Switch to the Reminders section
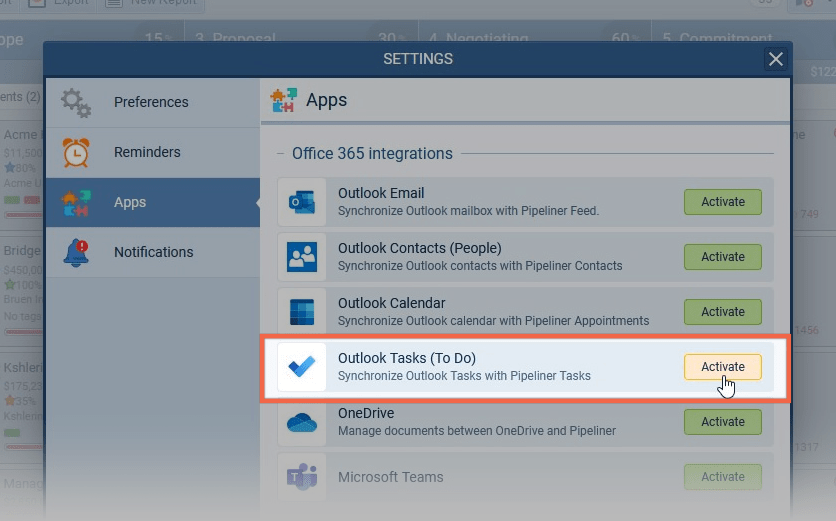836x521 pixels. click(147, 152)
